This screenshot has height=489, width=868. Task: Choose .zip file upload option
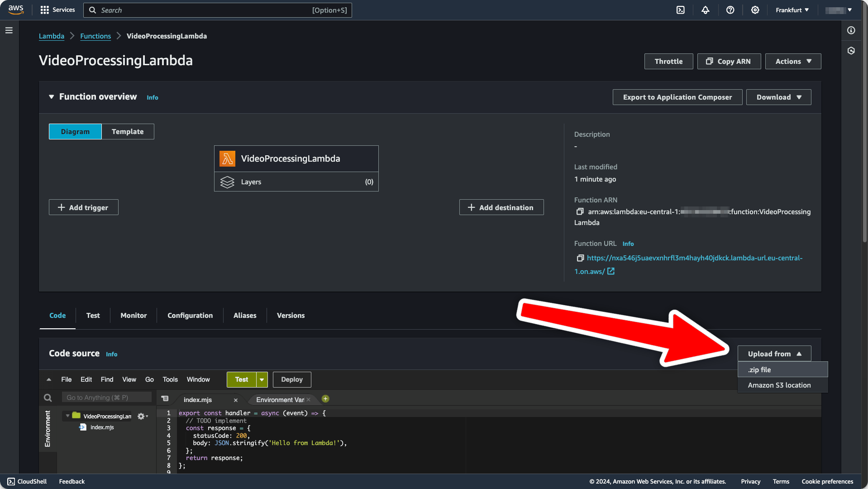[x=782, y=370]
